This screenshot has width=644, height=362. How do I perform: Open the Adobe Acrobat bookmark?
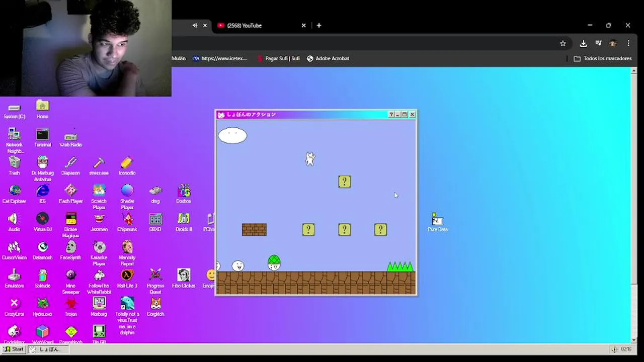click(328, 58)
